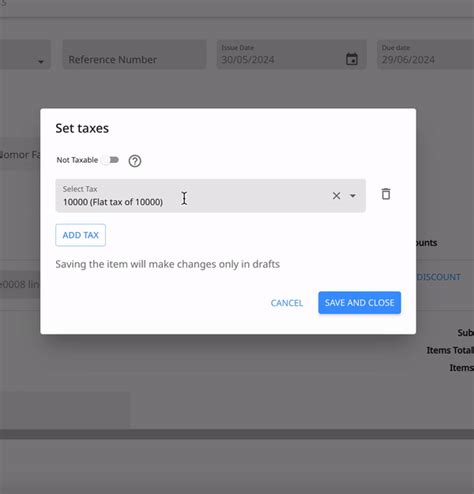Select the e0008 line item field
Image resolution: width=474 pixels, height=494 pixels.
tap(20, 284)
